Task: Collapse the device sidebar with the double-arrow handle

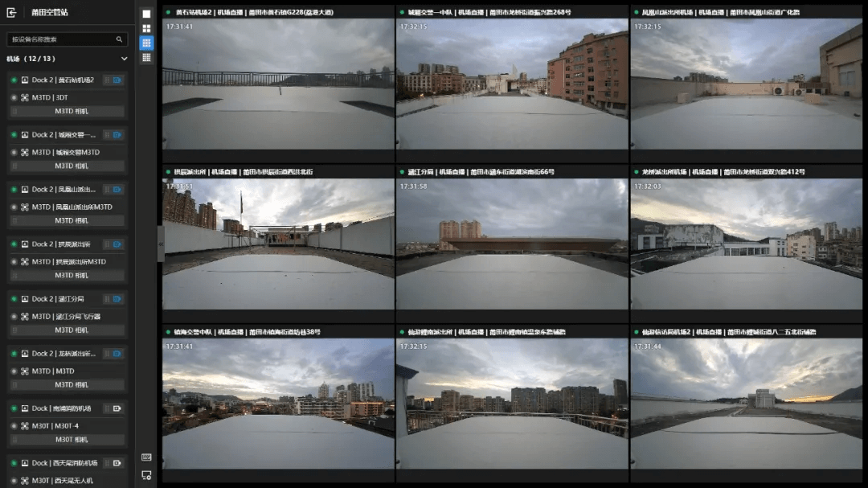Action: [x=161, y=244]
